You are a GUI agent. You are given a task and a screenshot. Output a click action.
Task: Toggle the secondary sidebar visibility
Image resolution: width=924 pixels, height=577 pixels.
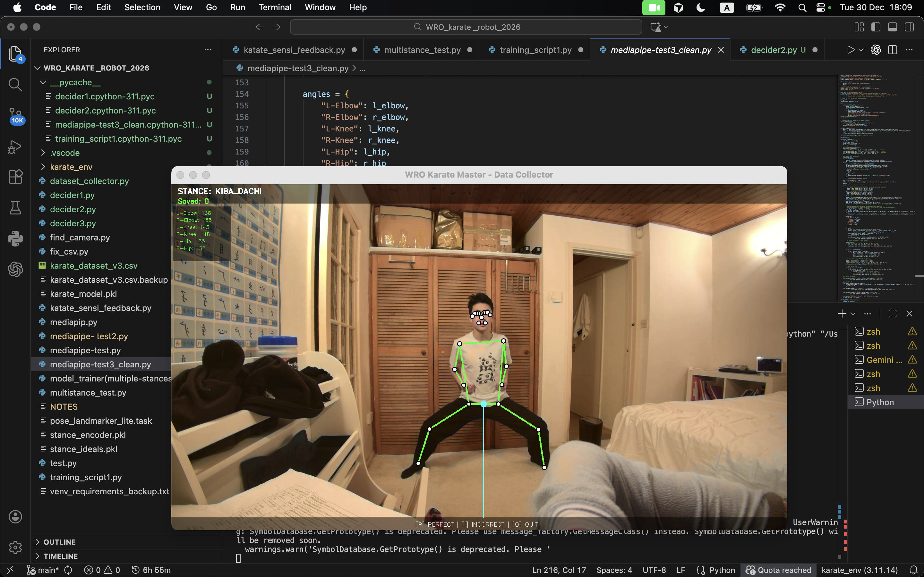[x=909, y=27]
